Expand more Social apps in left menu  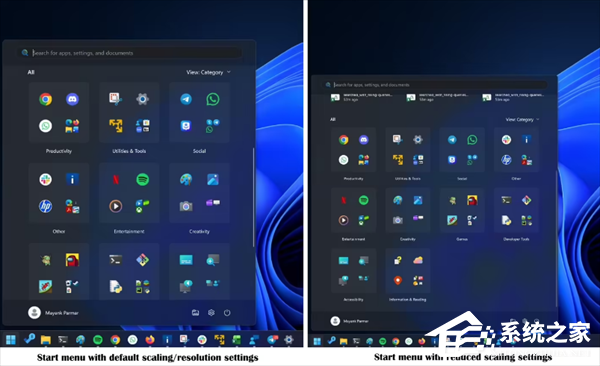(x=213, y=126)
